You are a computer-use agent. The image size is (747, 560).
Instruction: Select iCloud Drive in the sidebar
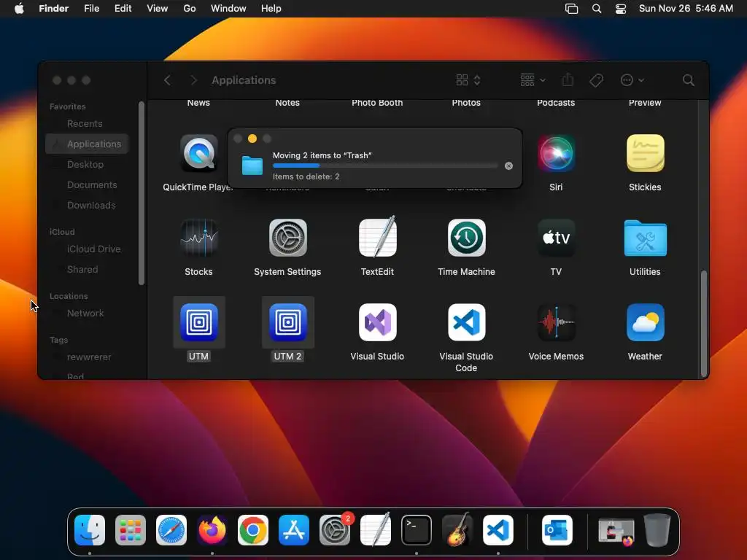click(x=88, y=249)
